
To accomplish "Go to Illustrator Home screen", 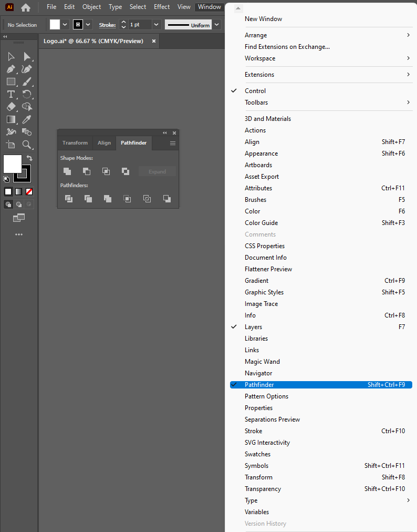I will [25, 7].
